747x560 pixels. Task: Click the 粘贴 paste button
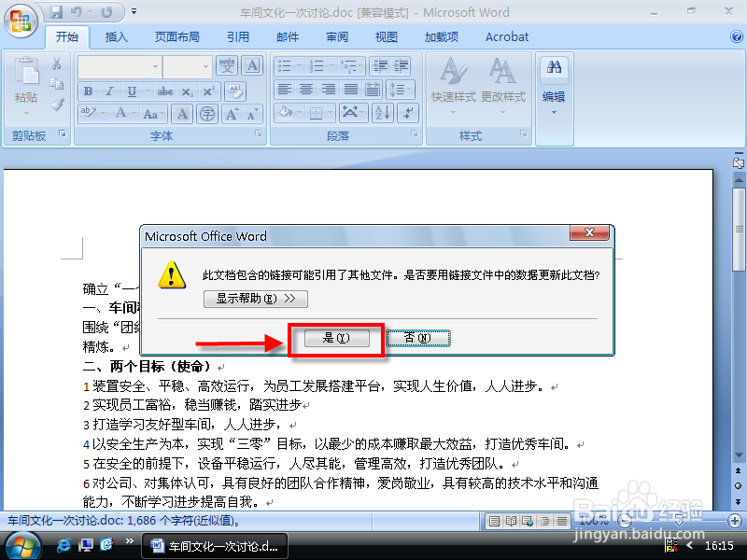26,86
